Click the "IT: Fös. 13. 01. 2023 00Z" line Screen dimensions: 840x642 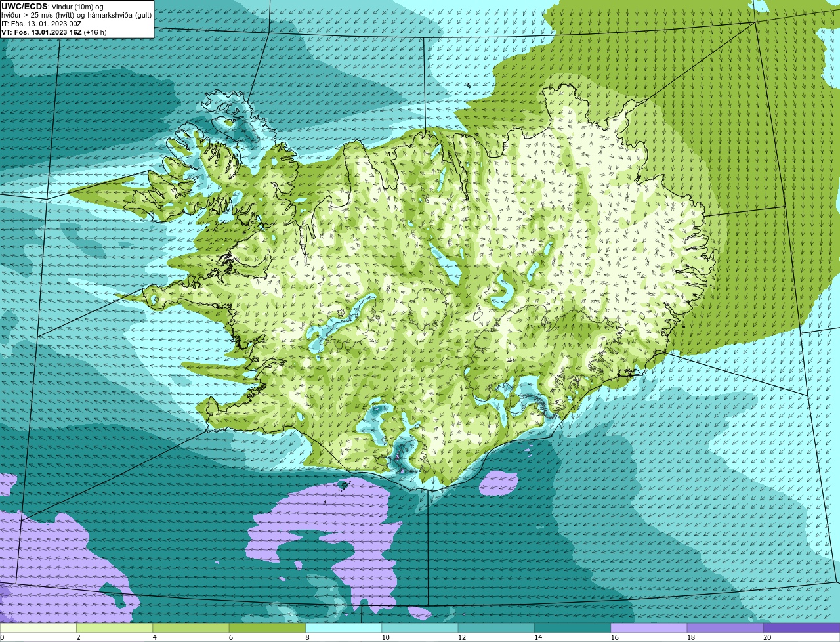(x=41, y=24)
